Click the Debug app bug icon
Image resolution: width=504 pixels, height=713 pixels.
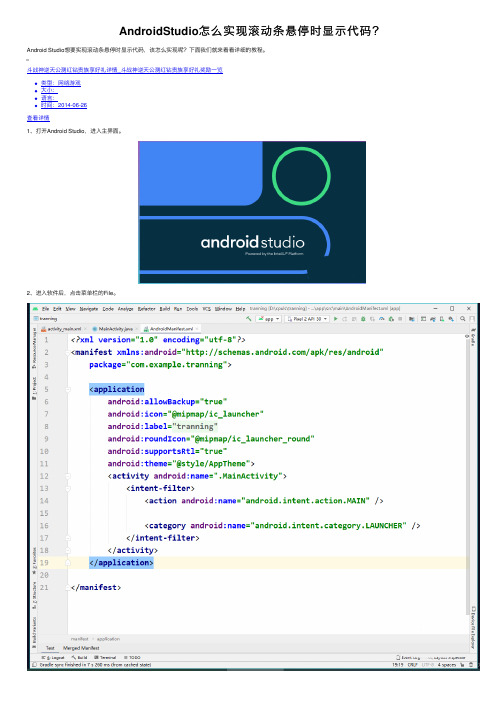click(x=363, y=319)
